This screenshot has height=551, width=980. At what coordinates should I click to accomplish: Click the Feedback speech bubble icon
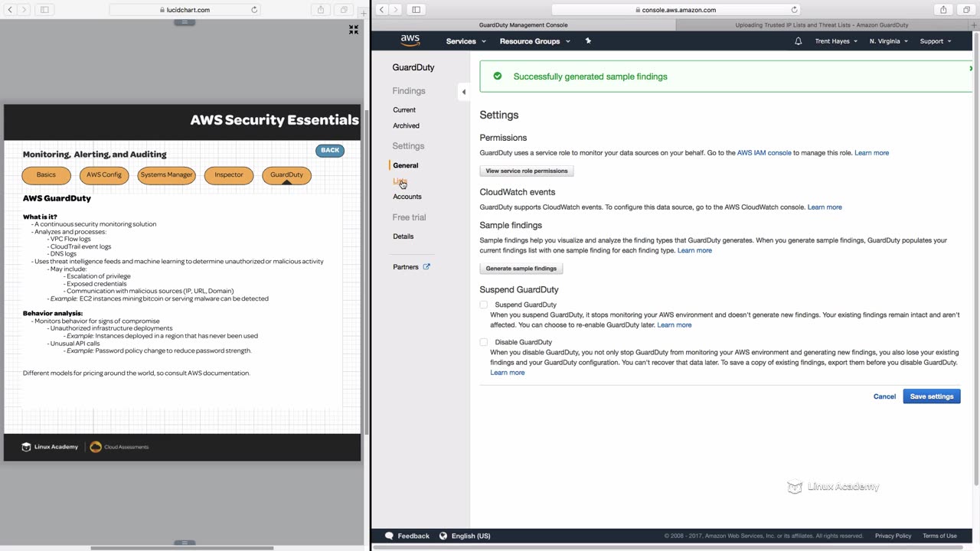click(x=389, y=536)
